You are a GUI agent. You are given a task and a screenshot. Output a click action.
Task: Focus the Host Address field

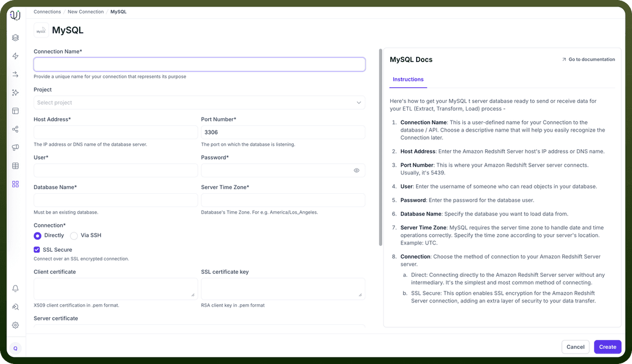[x=116, y=132]
